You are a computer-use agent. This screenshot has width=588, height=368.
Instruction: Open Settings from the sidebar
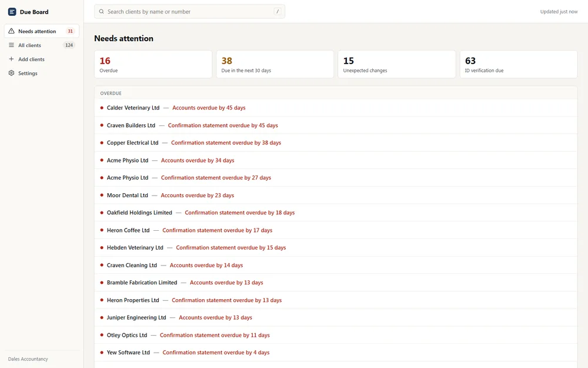click(x=42, y=73)
